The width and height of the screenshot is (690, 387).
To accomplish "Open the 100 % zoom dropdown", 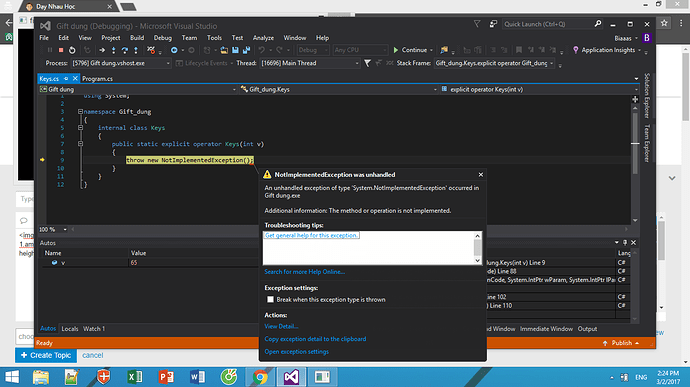I will pyautogui.click(x=65, y=229).
